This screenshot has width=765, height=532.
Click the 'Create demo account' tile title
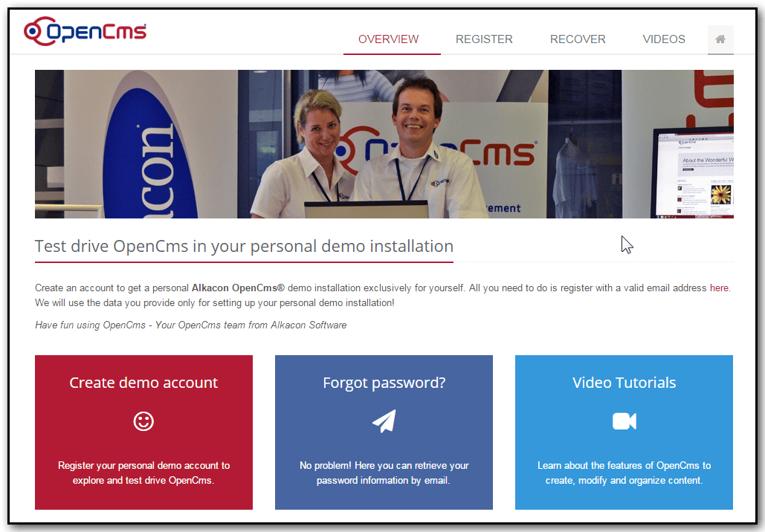143,383
